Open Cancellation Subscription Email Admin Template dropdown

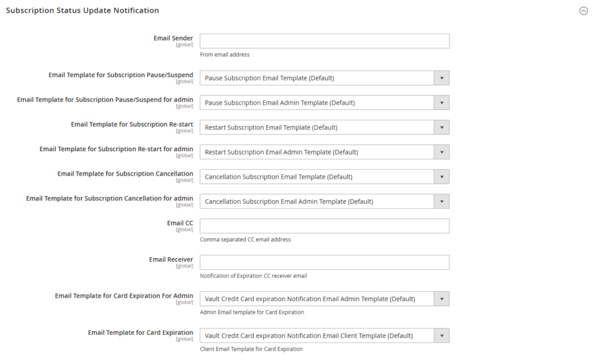pos(317,202)
